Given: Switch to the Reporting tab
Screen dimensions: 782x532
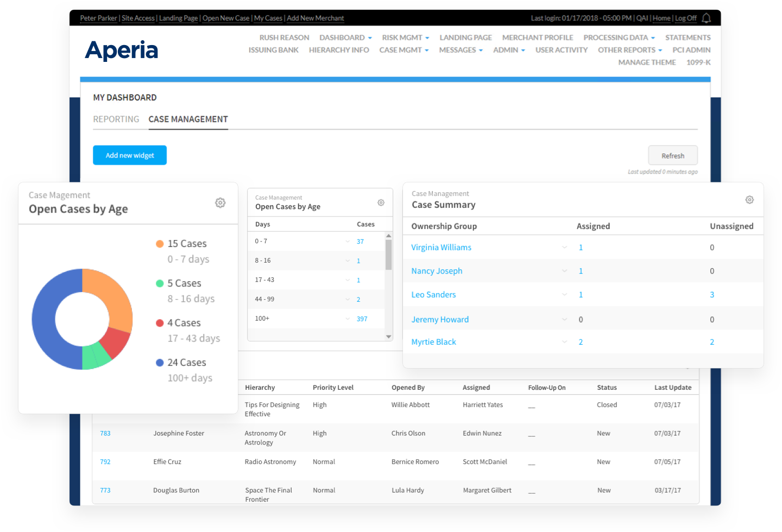Looking at the screenshot, I should tap(116, 119).
